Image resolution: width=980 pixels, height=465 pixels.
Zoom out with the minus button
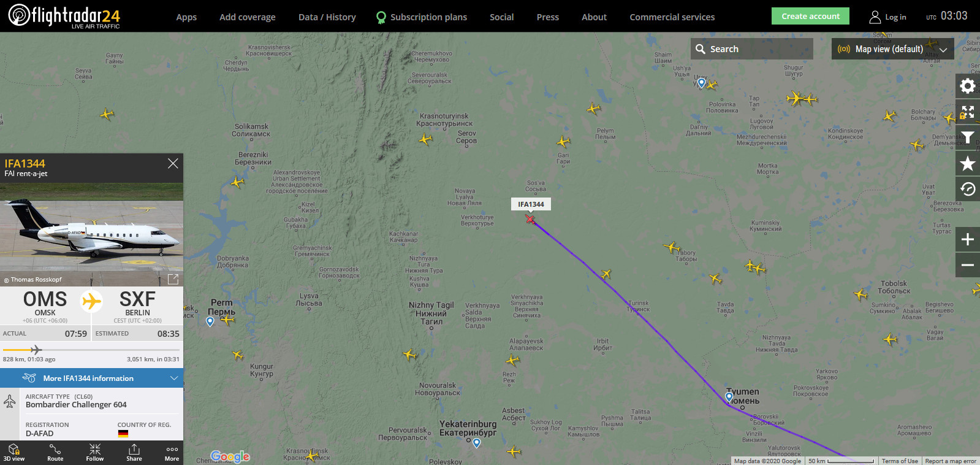pyautogui.click(x=968, y=265)
